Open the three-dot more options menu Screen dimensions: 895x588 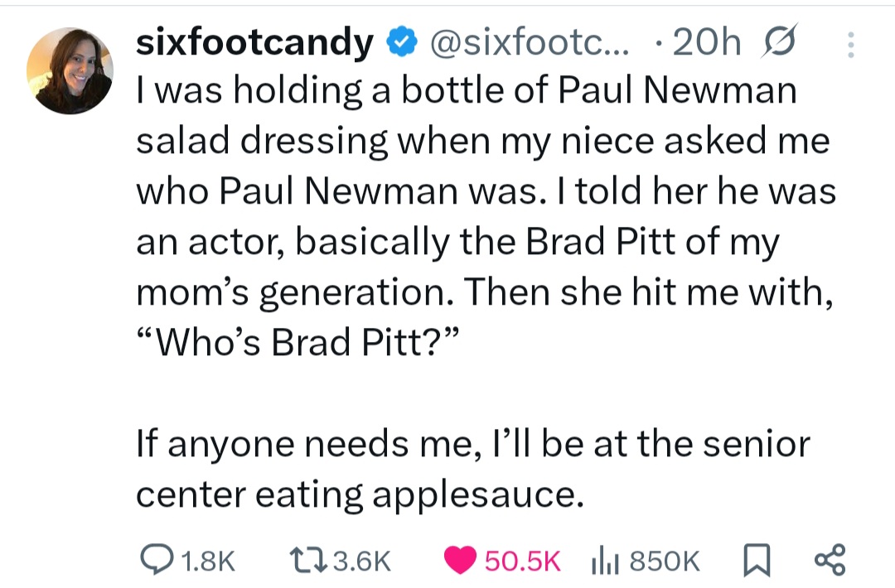pos(849,44)
